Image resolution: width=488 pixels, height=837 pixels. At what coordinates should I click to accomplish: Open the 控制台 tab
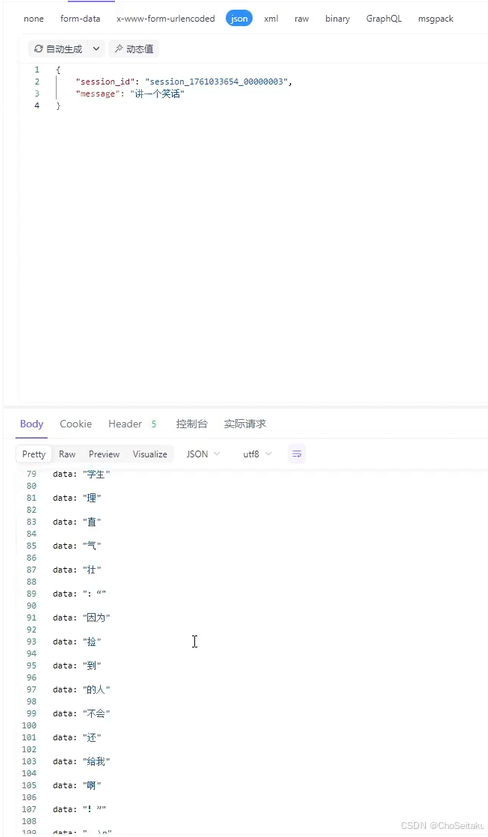tap(191, 424)
